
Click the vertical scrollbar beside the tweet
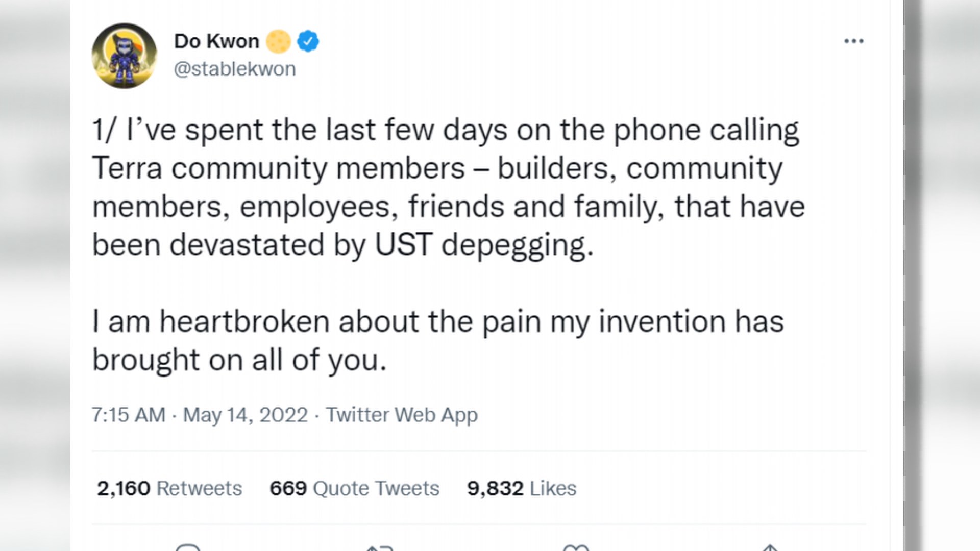[912, 275]
